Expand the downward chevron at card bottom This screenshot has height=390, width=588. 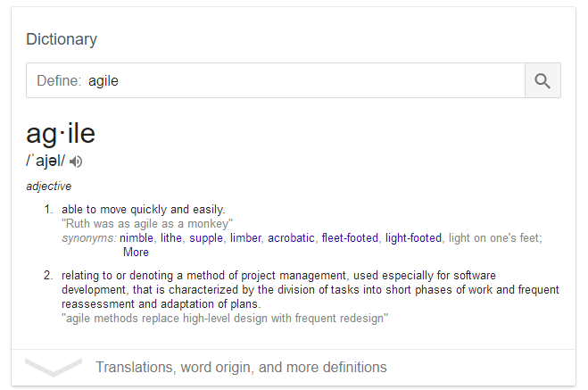click(54, 367)
